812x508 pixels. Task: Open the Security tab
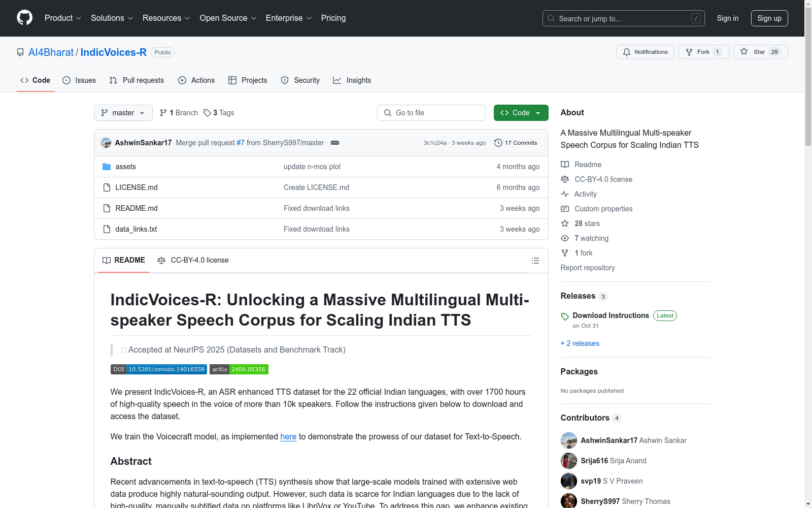coord(300,80)
